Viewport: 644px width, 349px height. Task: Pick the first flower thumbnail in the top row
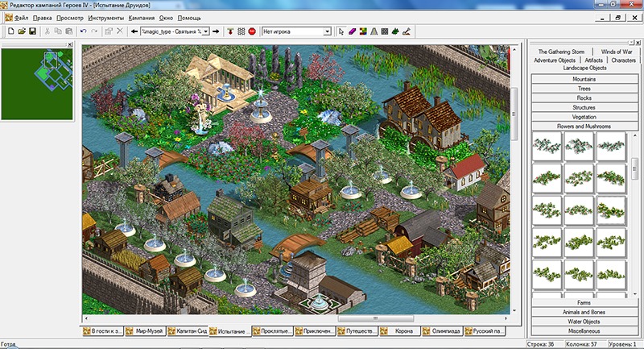pos(547,147)
